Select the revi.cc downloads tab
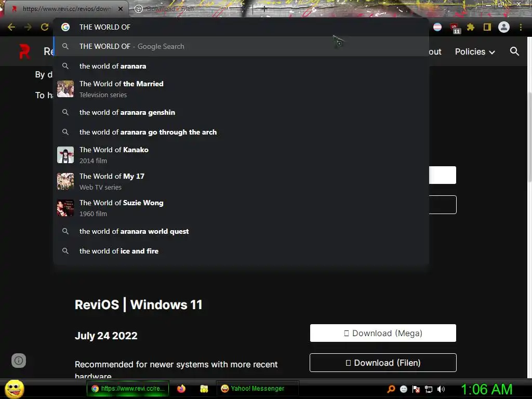The height and width of the screenshot is (399, 532). click(x=66, y=9)
